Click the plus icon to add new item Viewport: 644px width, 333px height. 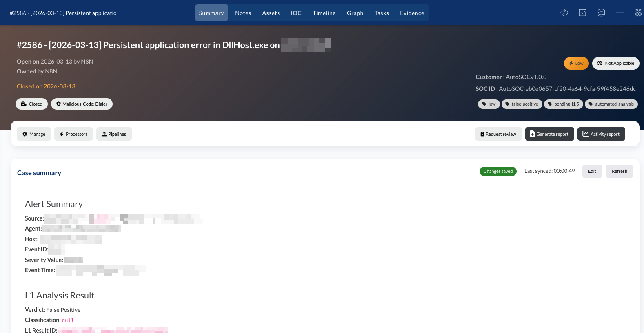[x=620, y=13]
